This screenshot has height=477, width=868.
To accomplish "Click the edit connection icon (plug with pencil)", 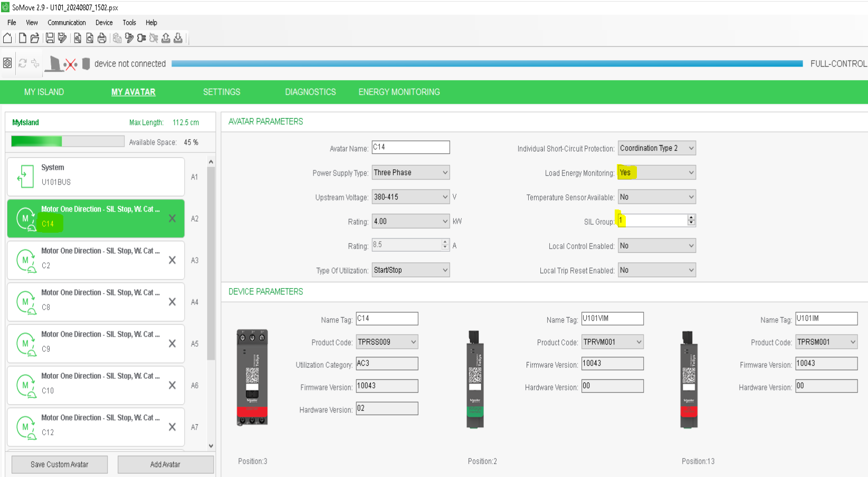I will point(129,38).
